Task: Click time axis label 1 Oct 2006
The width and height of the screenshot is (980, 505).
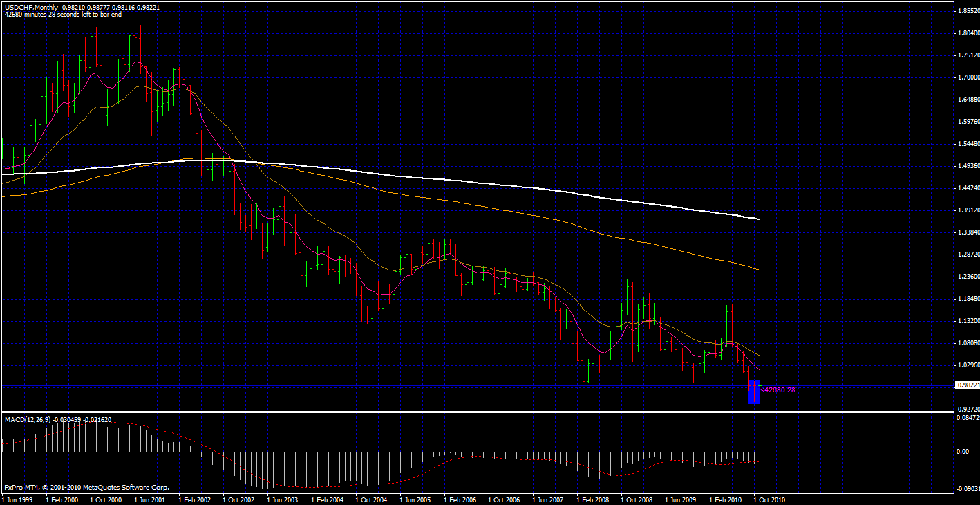Action: click(x=504, y=499)
